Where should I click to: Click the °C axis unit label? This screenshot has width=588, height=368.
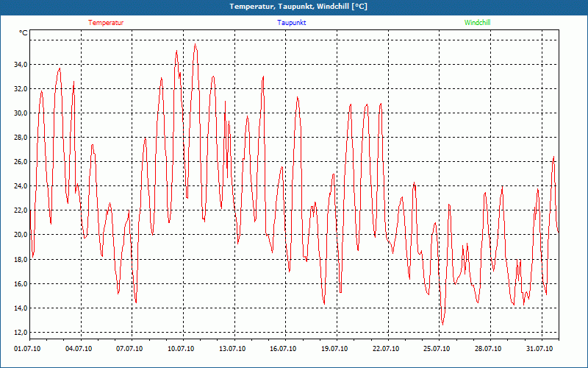point(24,33)
